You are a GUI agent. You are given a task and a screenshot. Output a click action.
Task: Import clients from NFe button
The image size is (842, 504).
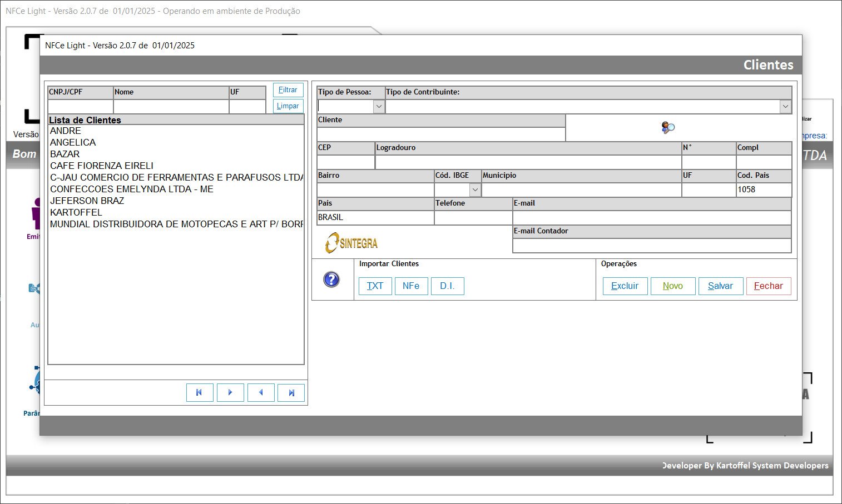[411, 286]
